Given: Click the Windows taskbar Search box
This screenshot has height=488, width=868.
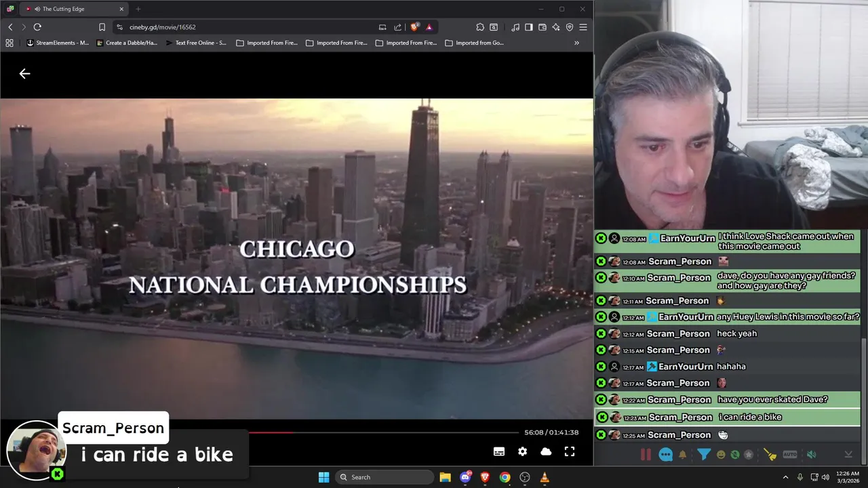Looking at the screenshot, I should [385, 477].
